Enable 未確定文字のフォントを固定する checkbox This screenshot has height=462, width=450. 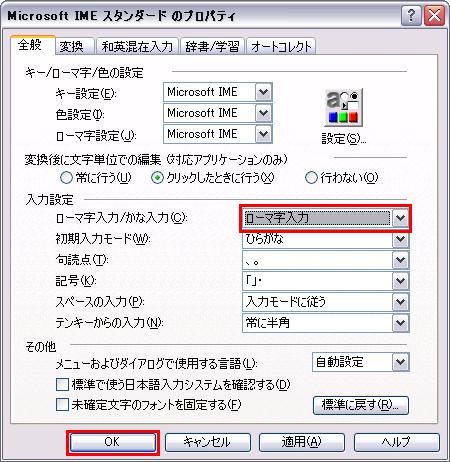[x=62, y=405]
